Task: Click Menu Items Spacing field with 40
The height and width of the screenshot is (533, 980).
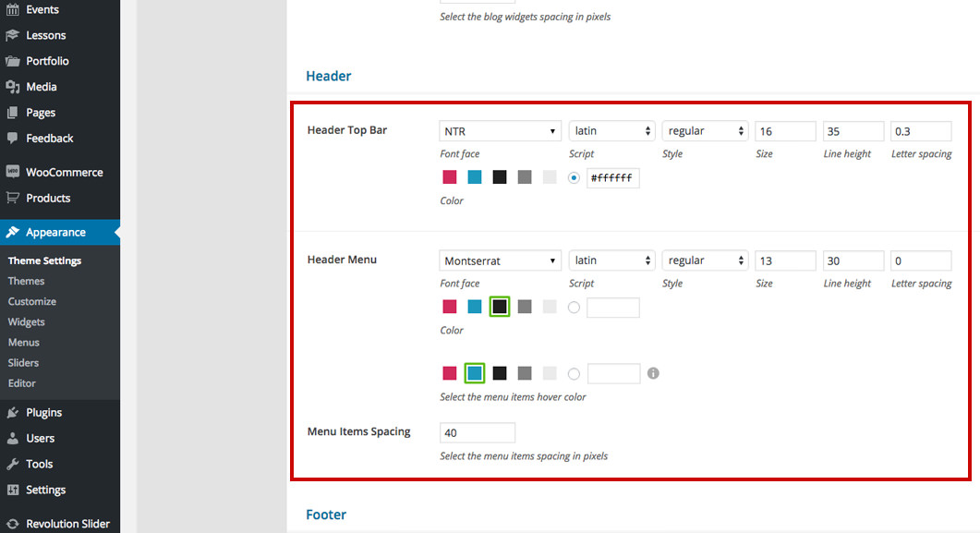Action: click(478, 432)
